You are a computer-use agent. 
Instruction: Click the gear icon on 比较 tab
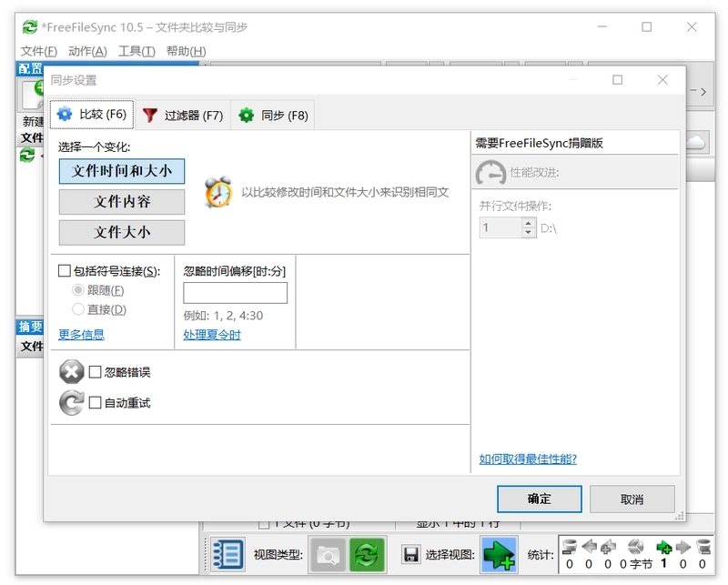coord(65,114)
